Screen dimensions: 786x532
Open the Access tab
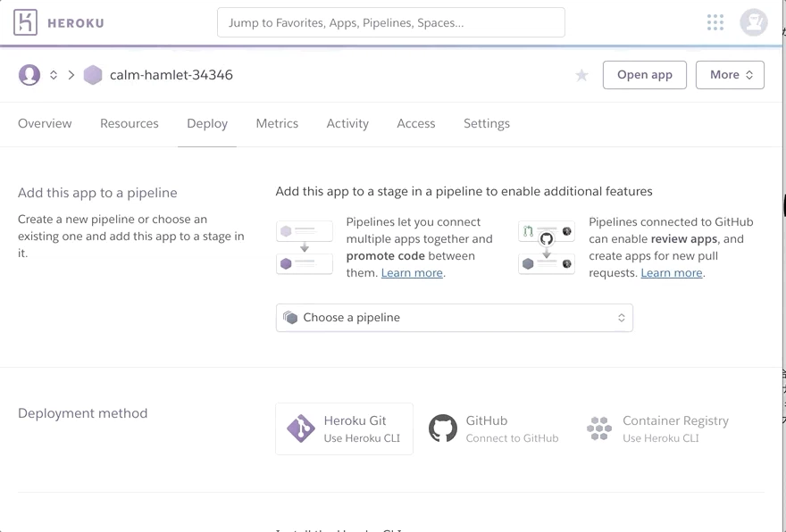pyautogui.click(x=416, y=124)
